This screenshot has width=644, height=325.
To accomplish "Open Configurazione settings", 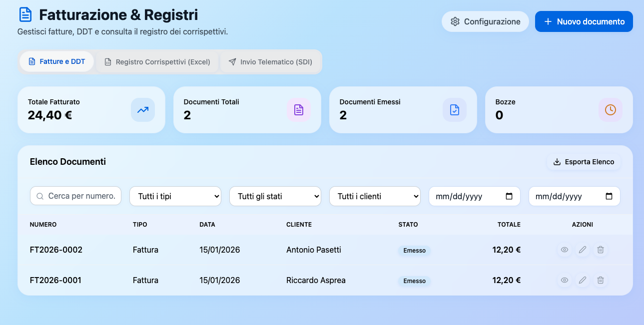I will coord(485,21).
